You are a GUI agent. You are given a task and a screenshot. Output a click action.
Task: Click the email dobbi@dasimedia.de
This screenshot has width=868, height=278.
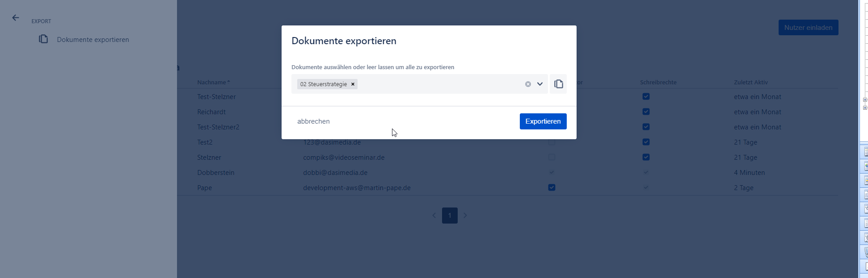(x=335, y=173)
